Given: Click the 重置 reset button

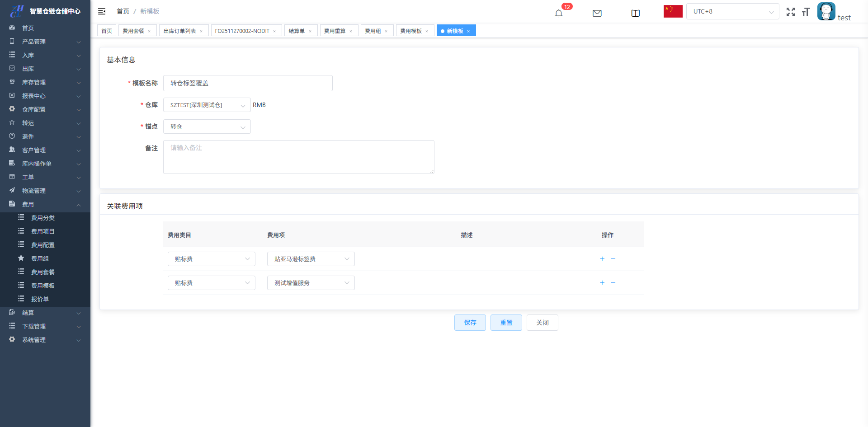Looking at the screenshot, I should click(506, 323).
